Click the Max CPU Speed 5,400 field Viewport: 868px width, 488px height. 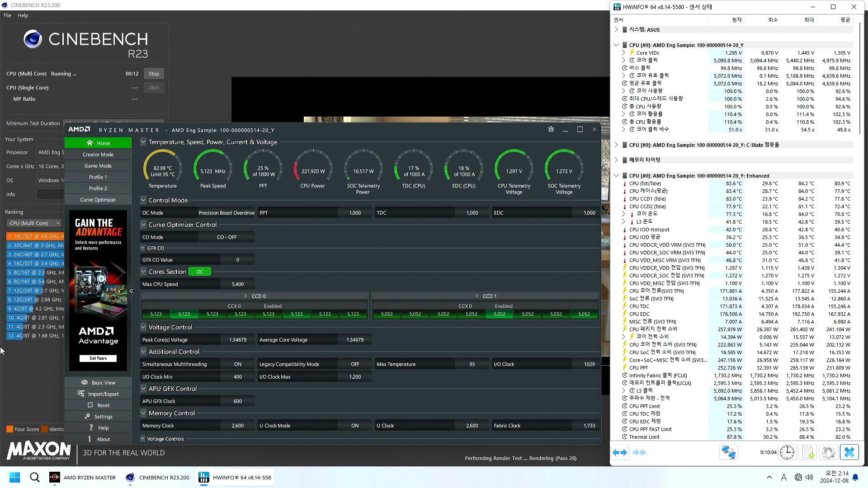click(x=237, y=284)
